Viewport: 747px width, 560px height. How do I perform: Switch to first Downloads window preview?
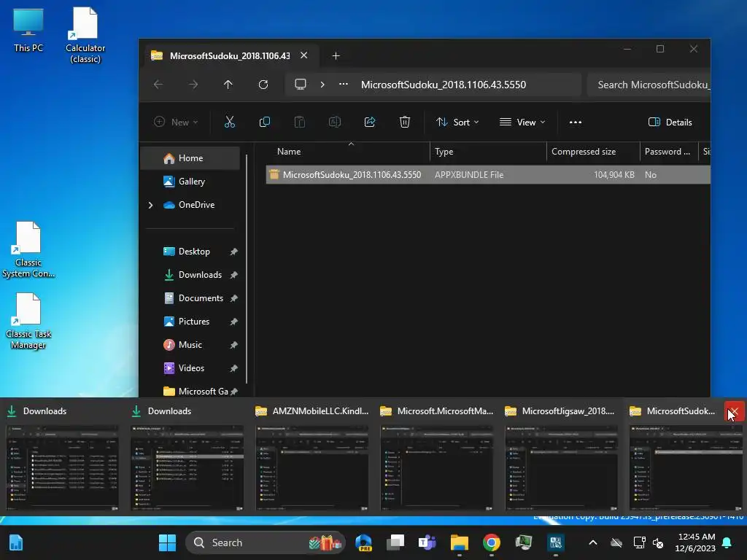coord(63,456)
